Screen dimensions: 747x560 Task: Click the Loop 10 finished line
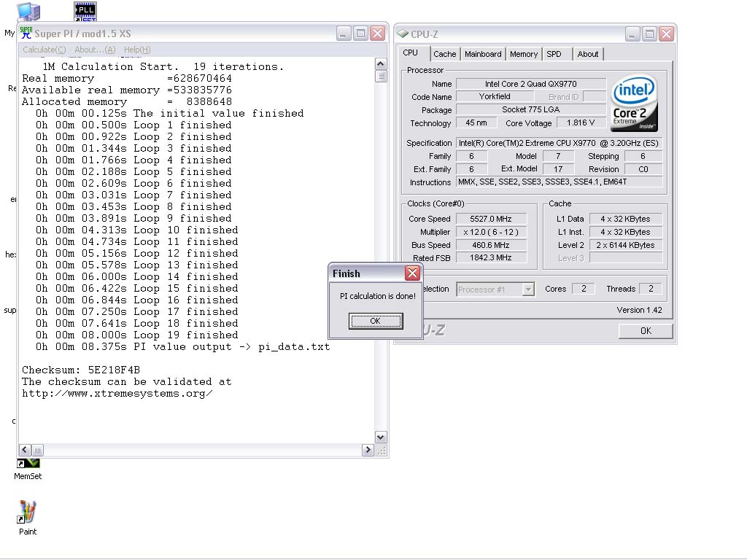click(136, 230)
